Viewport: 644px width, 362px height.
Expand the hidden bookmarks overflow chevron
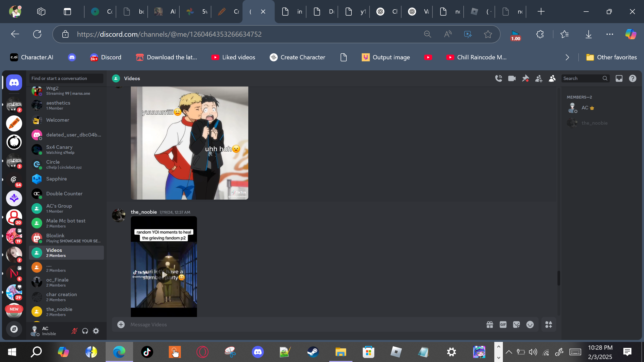click(x=567, y=57)
